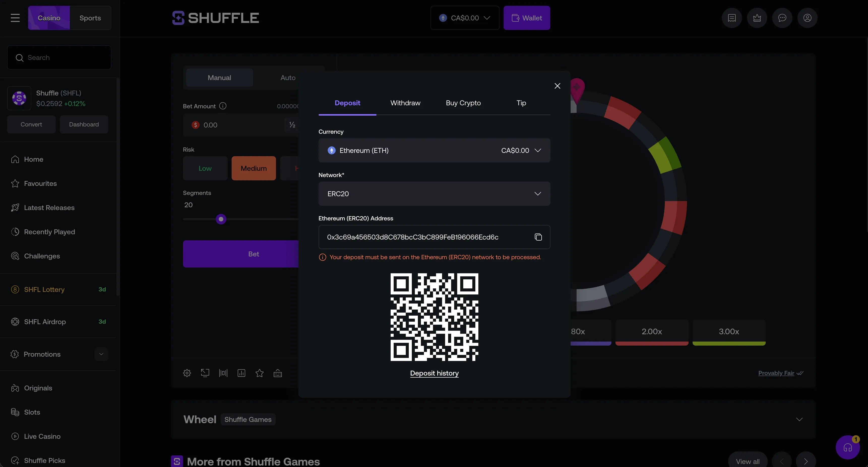Image resolution: width=868 pixels, height=467 pixels.
Task: Open game settings gear icon
Action: point(187,373)
